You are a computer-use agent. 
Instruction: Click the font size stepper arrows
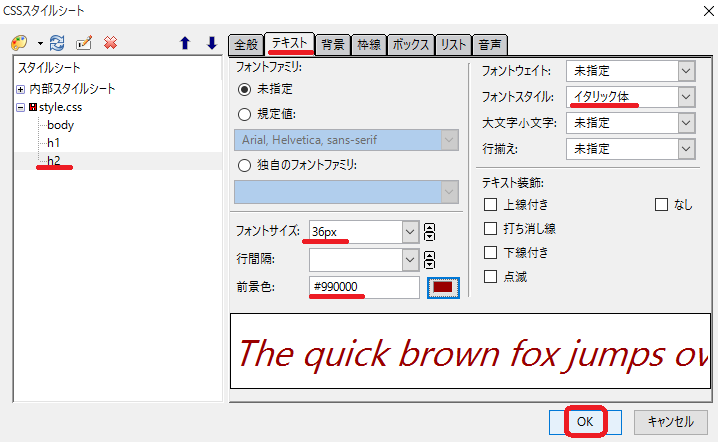coord(430,232)
